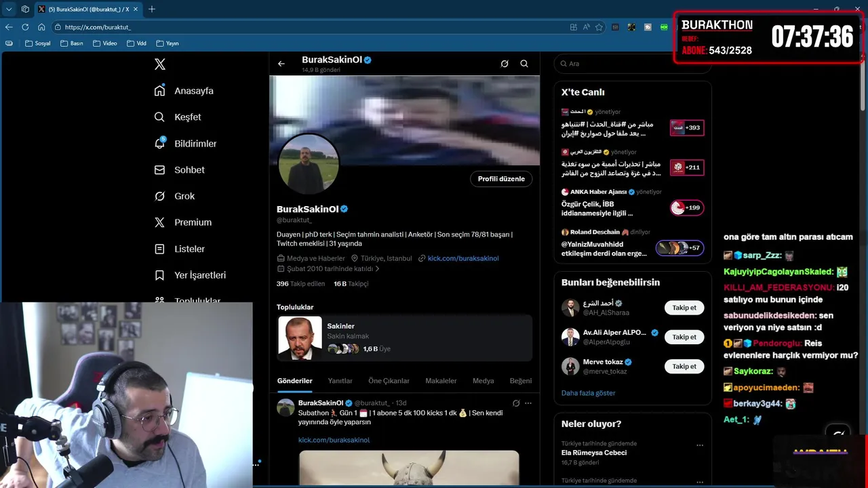Join ANKA Haber Ajansı live with +199
This screenshot has width=868, height=488.
point(686,207)
